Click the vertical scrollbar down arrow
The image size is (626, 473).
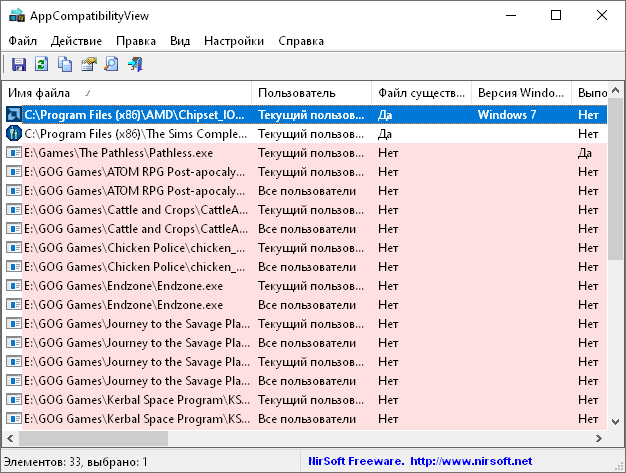point(616,421)
